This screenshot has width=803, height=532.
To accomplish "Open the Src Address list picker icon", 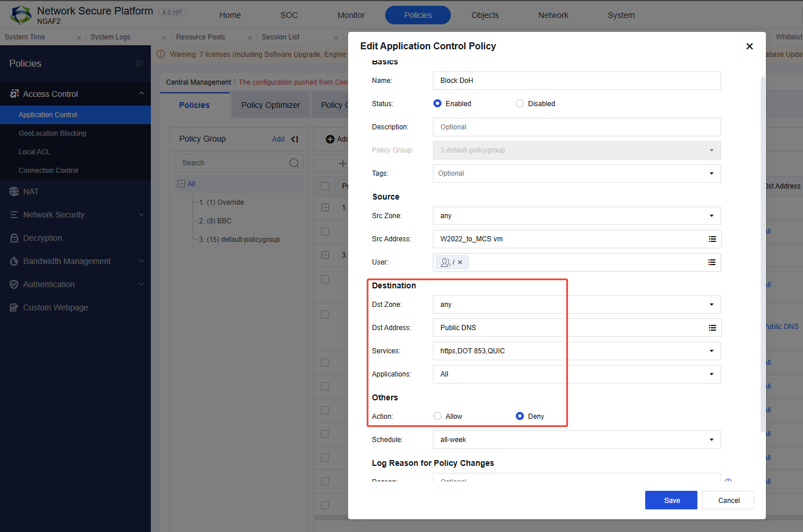I will tap(712, 239).
